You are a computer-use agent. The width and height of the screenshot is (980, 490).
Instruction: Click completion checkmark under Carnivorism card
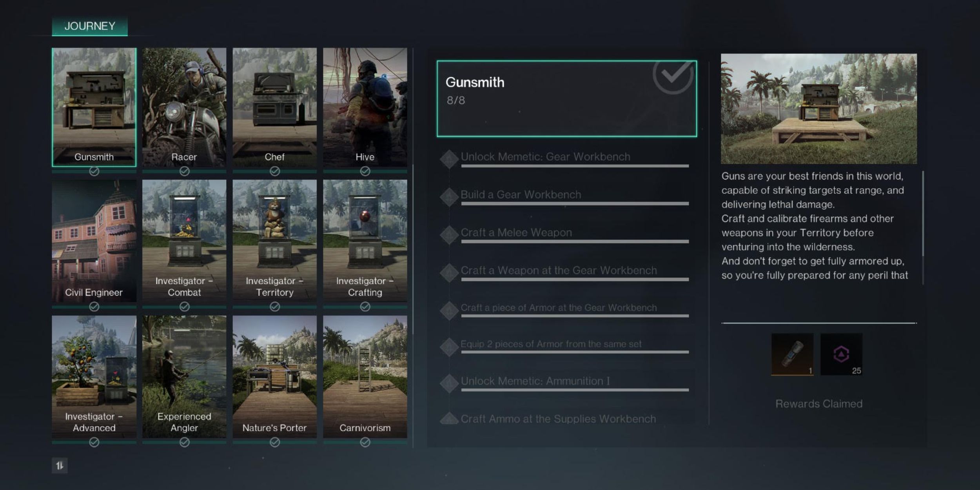tap(365, 442)
